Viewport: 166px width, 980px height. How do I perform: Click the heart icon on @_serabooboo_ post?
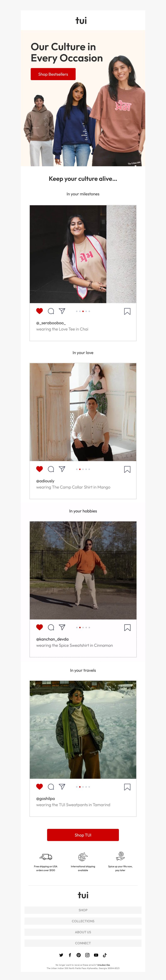(x=39, y=311)
